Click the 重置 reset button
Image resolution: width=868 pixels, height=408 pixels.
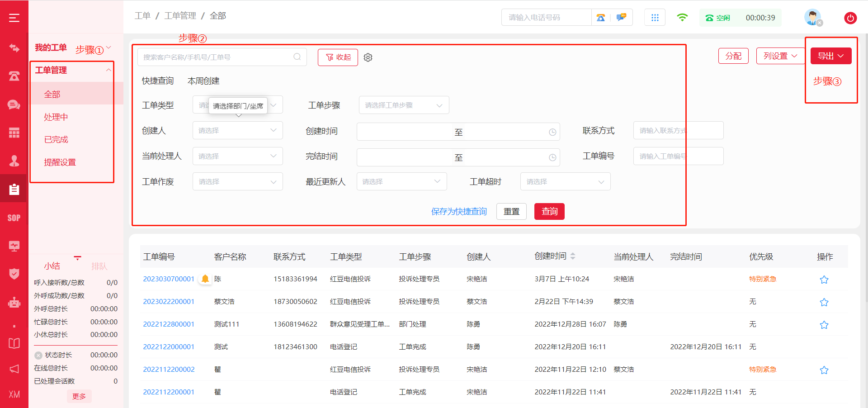click(x=511, y=211)
